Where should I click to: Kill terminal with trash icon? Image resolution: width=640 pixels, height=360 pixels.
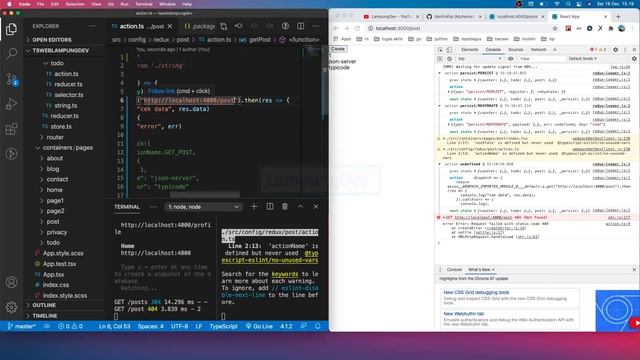point(285,207)
